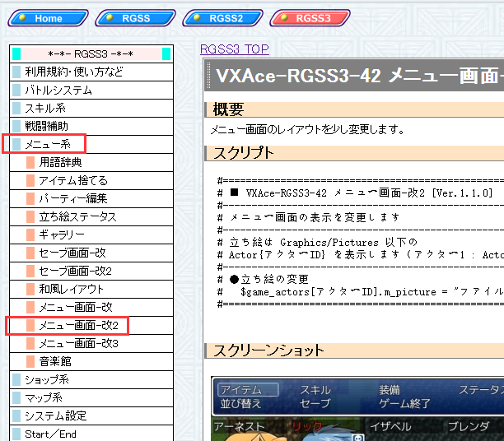Click the スクリーンショット section heading

click(x=268, y=350)
